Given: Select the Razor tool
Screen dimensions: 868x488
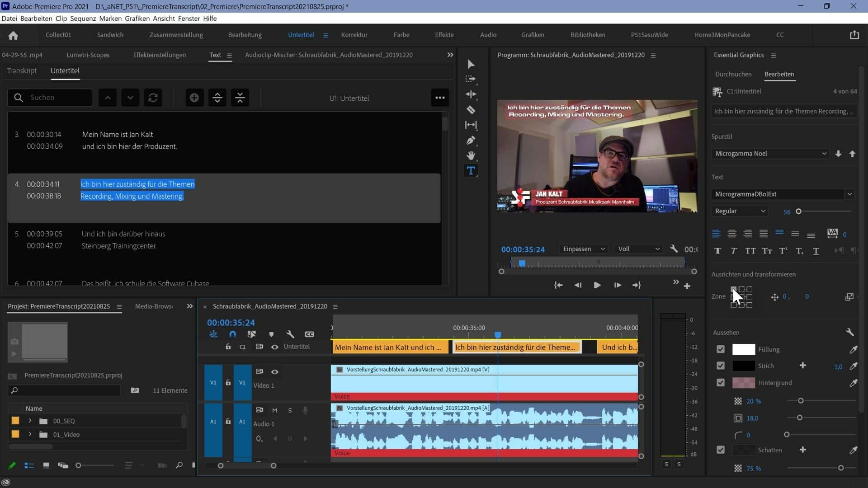Looking at the screenshot, I should coord(471,110).
